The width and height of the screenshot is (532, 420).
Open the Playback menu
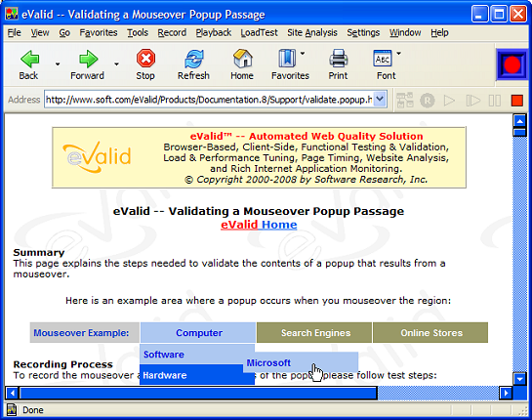tap(214, 32)
